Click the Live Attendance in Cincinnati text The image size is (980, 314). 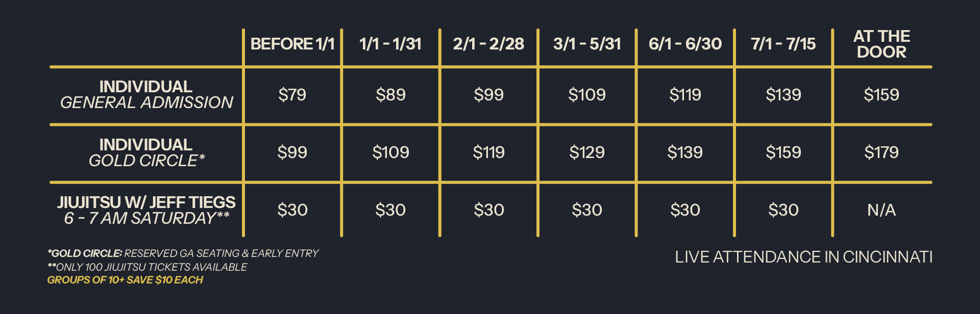click(x=803, y=257)
